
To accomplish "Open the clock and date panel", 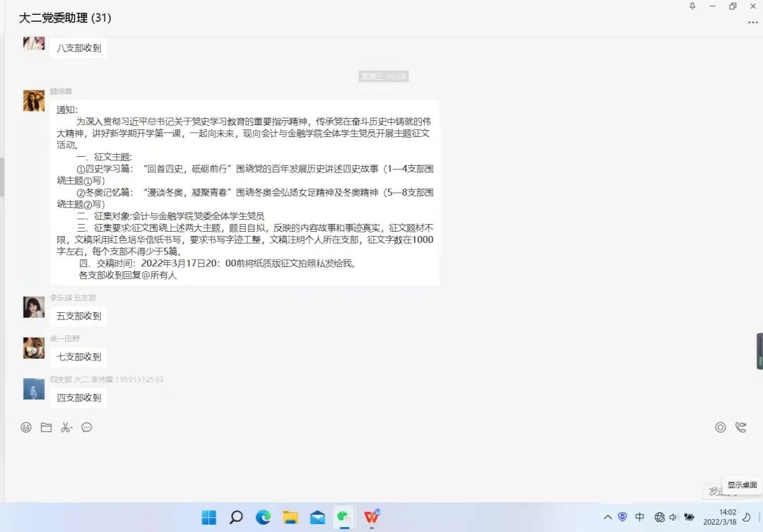I will (x=727, y=516).
